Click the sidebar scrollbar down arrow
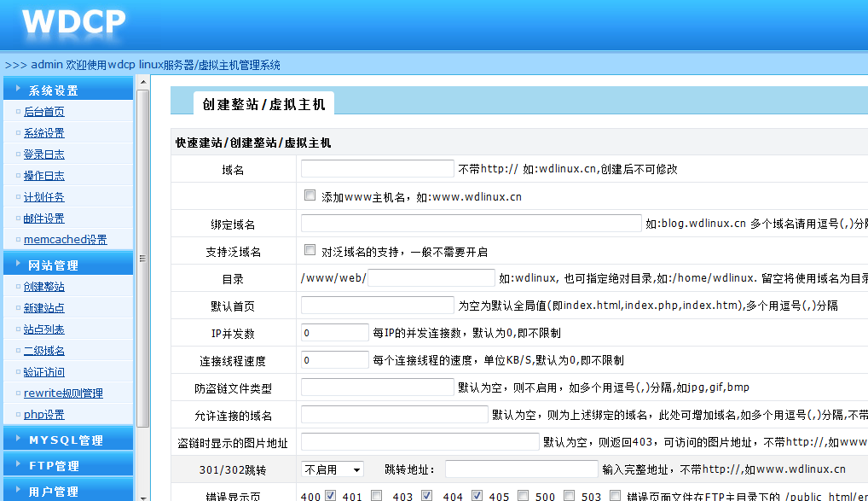 coord(143,498)
